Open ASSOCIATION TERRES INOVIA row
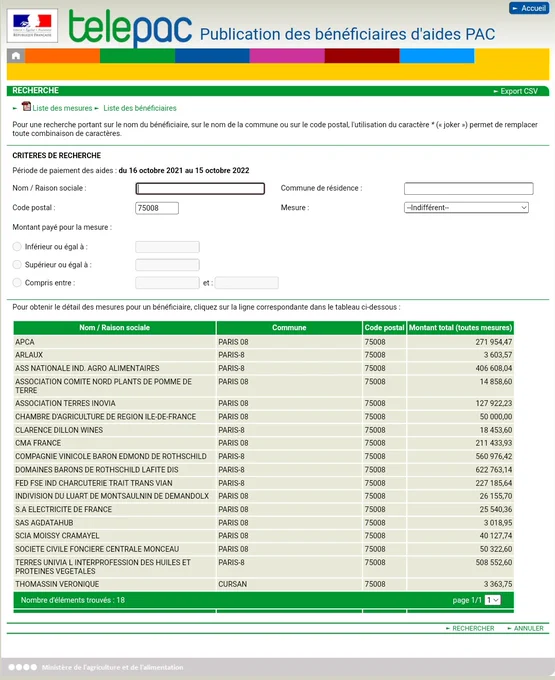The height and width of the screenshot is (680, 555). click(x=264, y=403)
